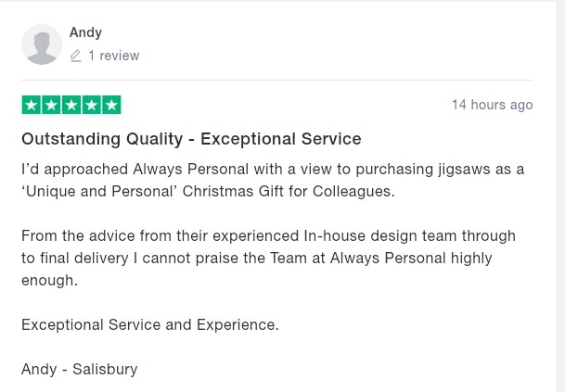
Task: Click the divider line under reviewer info
Action: (x=277, y=80)
